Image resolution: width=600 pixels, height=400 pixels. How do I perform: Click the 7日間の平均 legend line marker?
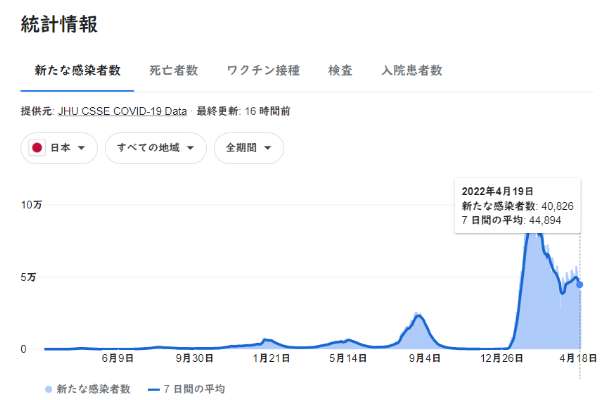point(154,388)
